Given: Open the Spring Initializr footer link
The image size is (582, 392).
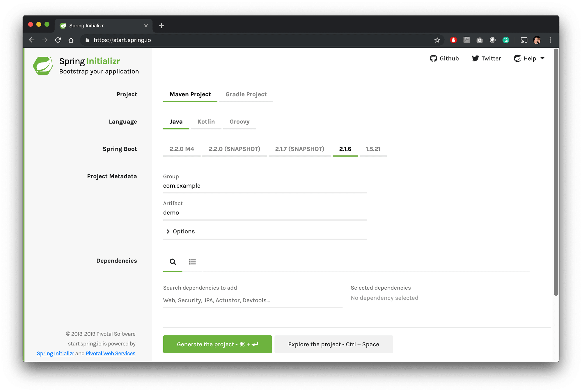Looking at the screenshot, I should pos(55,354).
